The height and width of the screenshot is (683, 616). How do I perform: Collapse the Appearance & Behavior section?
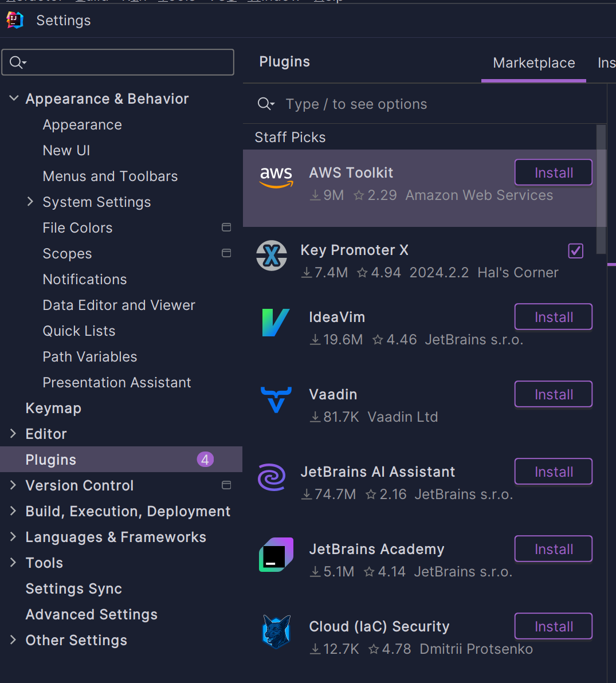coord(14,99)
